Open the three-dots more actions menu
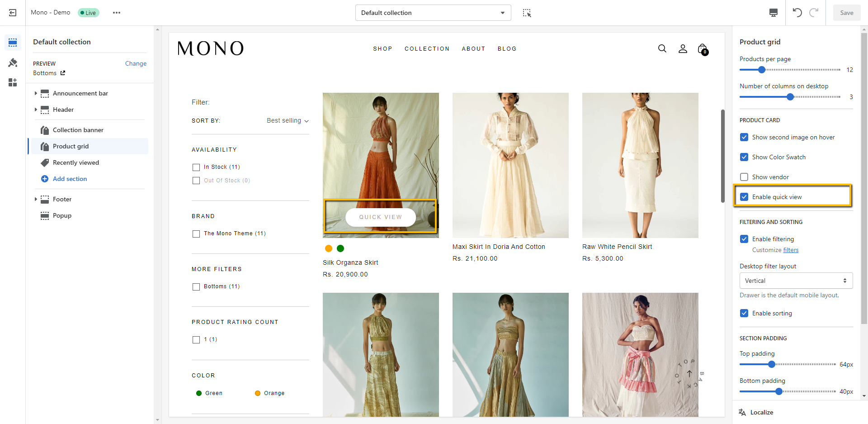 (117, 13)
